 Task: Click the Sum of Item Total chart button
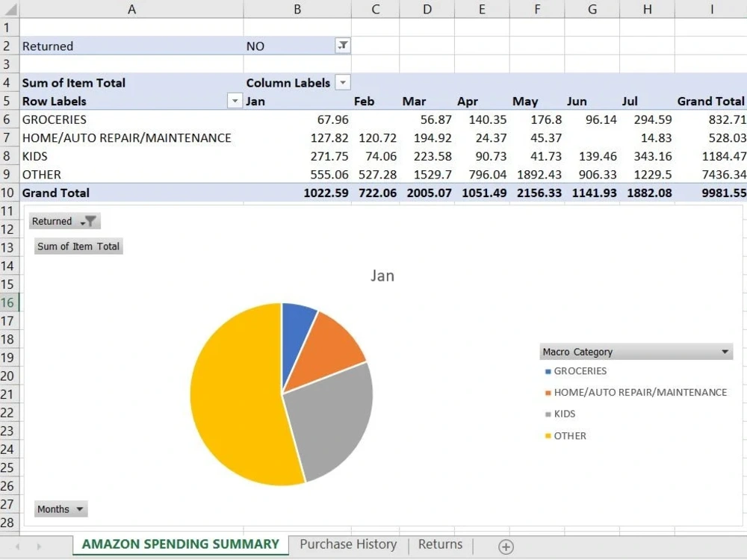tap(78, 246)
